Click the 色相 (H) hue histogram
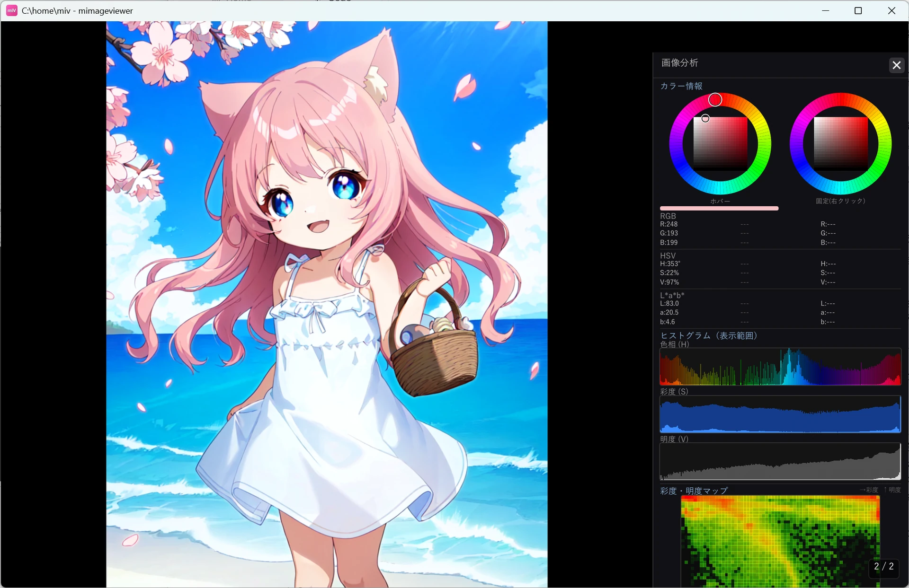The image size is (909, 588). [780, 367]
